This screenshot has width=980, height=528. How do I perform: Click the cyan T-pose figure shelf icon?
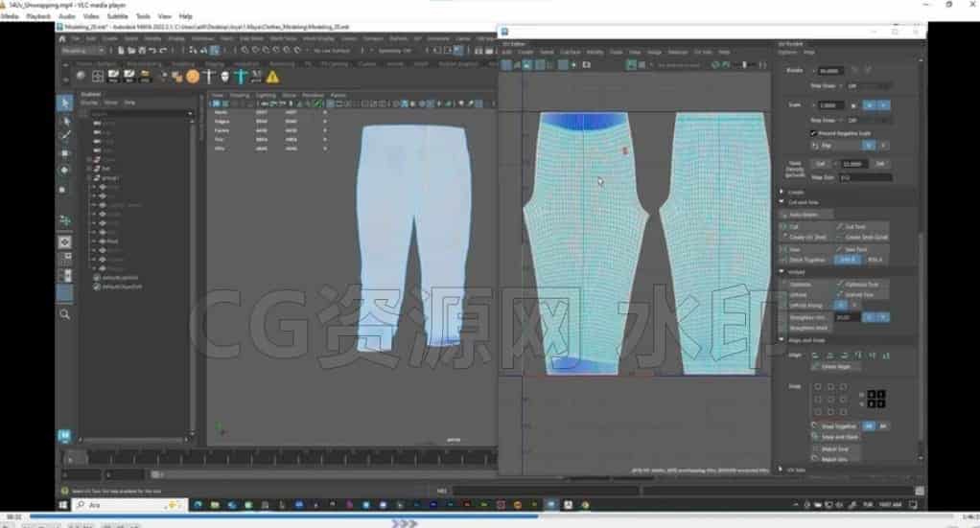241,77
